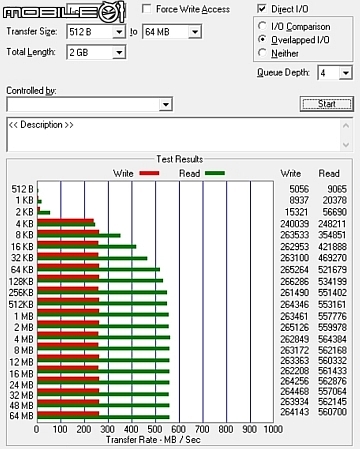Click read value 564384
360x449 pixels.
pos(332,339)
